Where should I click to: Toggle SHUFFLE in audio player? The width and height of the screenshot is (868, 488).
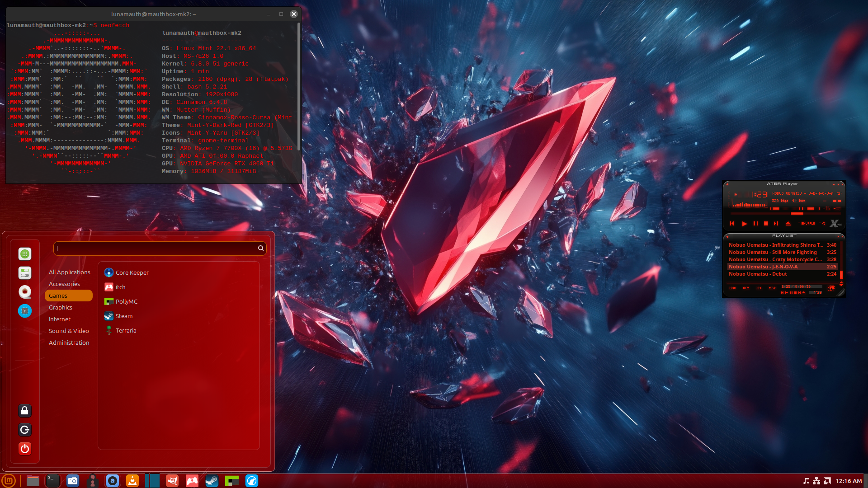(808, 224)
